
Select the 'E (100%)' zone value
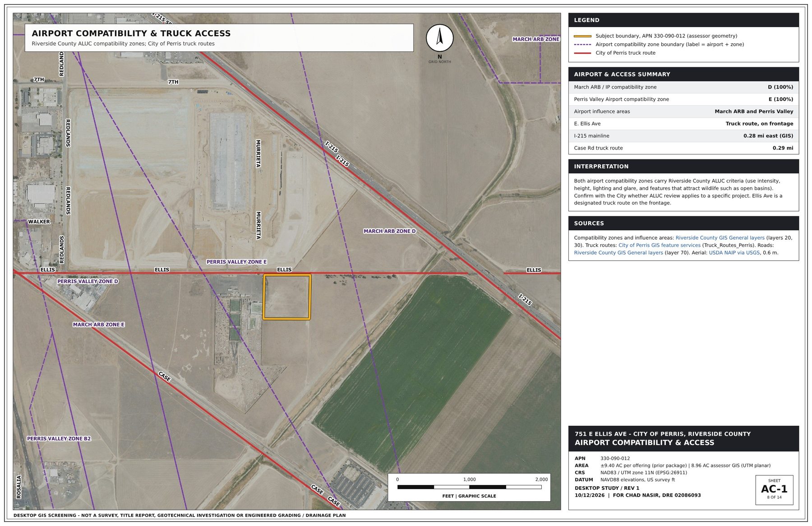tap(781, 99)
